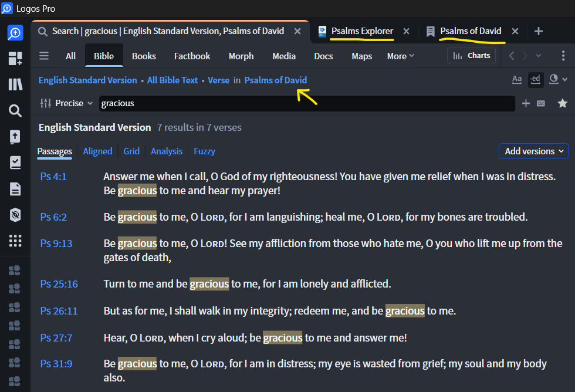Change the English Standard Version resource
This screenshot has width=575, height=392.
click(87, 80)
